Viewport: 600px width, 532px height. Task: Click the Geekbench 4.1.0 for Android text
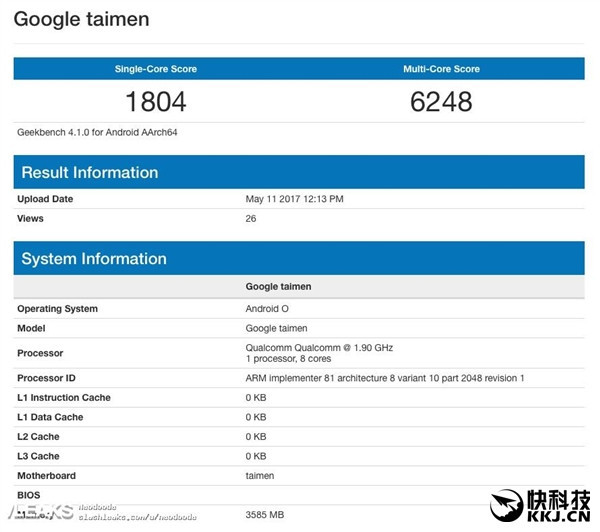click(x=97, y=132)
